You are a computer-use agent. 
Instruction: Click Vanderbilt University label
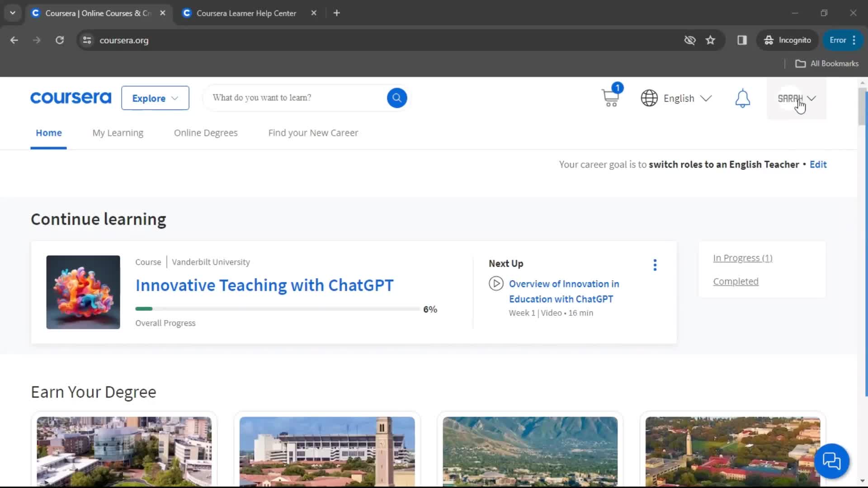[211, 262]
